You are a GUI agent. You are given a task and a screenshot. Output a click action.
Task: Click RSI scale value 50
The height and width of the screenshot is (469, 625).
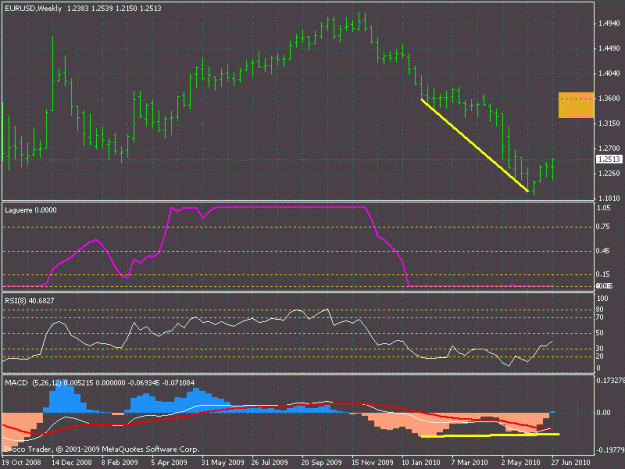600,333
